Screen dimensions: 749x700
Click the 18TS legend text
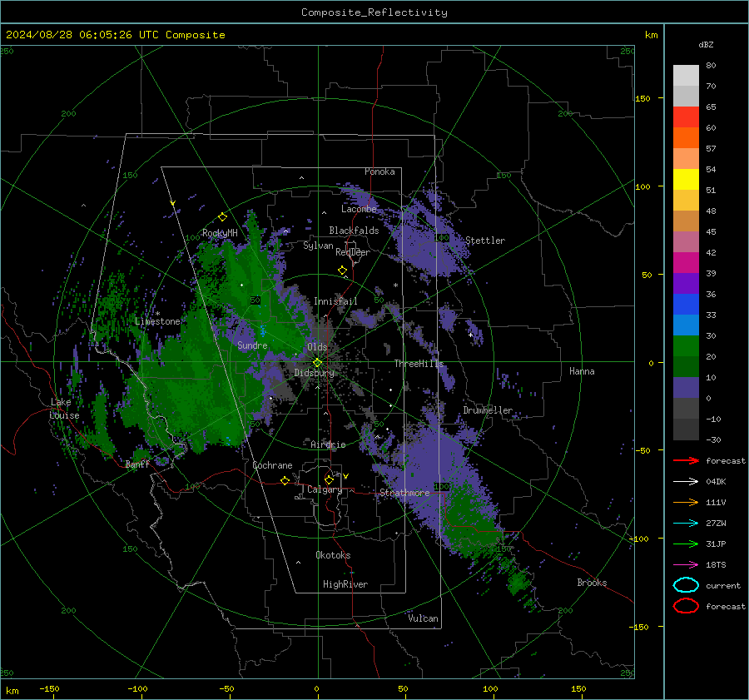coord(716,565)
